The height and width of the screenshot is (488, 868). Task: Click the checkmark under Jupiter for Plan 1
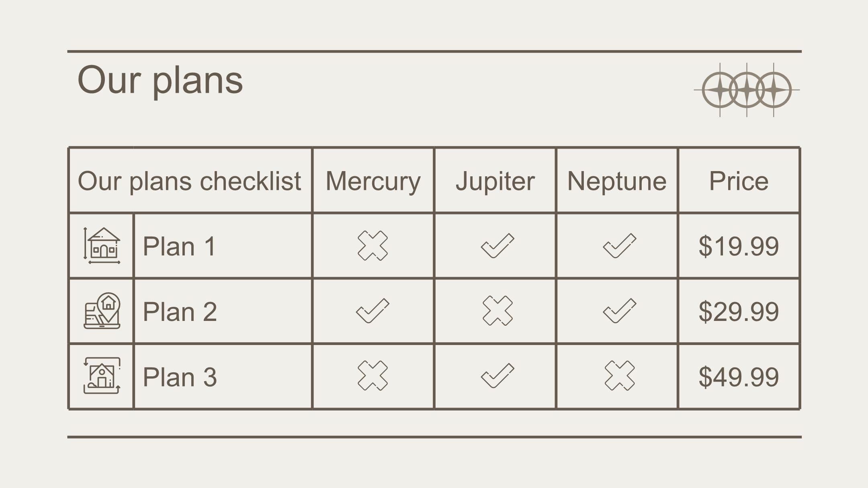[497, 245]
